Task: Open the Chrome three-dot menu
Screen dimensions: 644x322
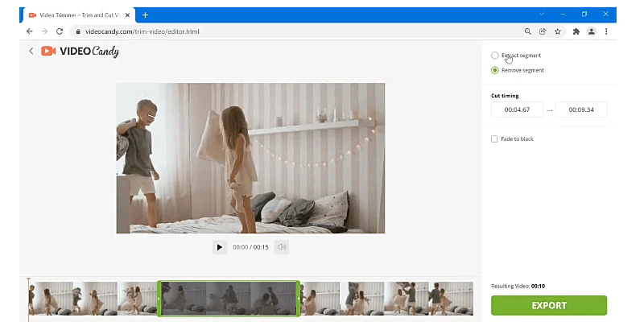Action: [606, 31]
